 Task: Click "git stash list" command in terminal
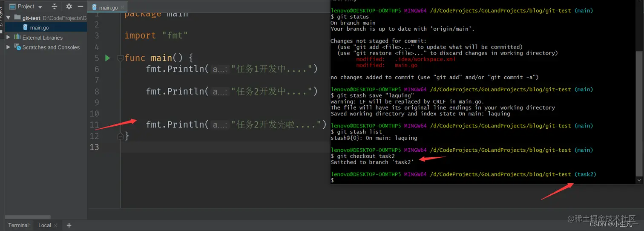pyautogui.click(x=359, y=132)
